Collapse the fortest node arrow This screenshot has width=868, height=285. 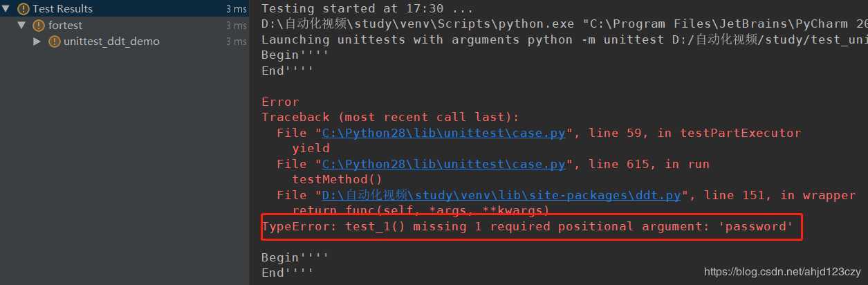pyautogui.click(x=21, y=25)
